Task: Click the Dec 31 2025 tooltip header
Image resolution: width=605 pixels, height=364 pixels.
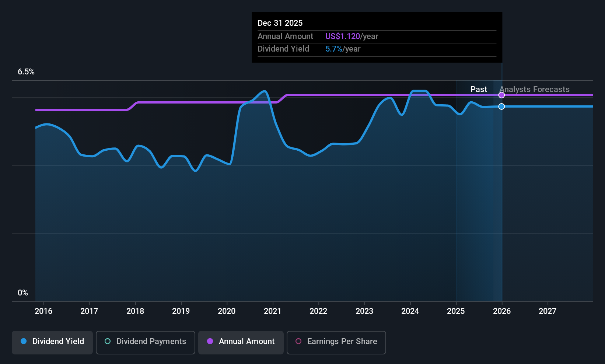Action: [280, 22]
